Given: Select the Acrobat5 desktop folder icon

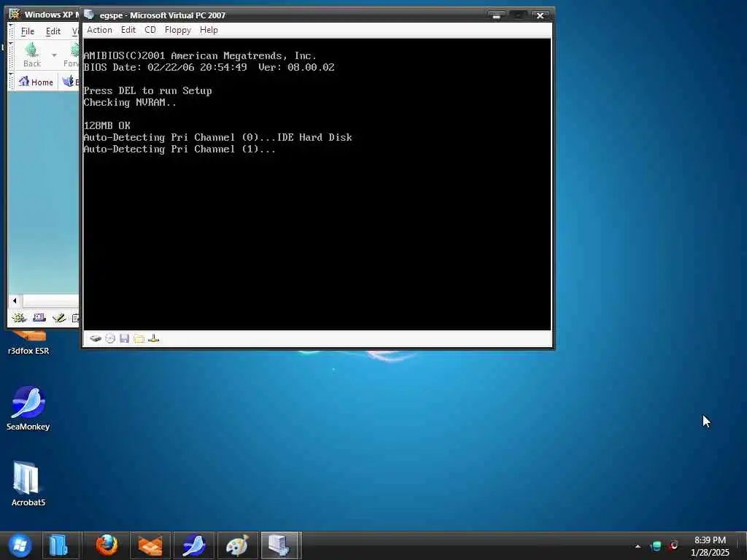Looking at the screenshot, I should tap(28, 484).
